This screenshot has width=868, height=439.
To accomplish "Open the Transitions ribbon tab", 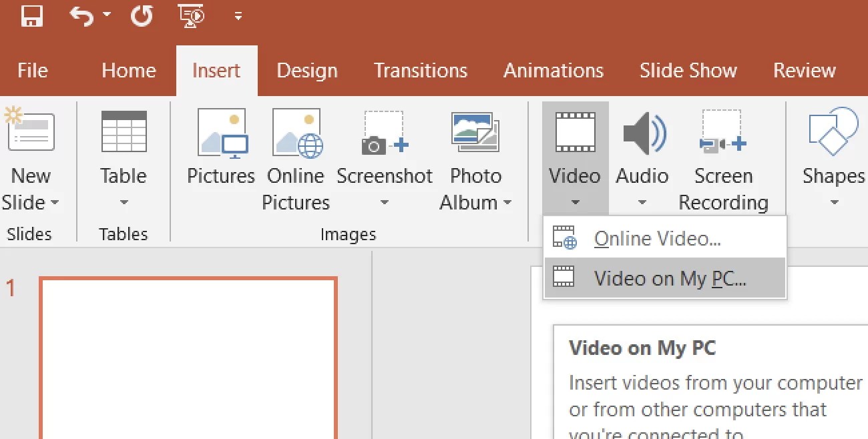I will 421,70.
